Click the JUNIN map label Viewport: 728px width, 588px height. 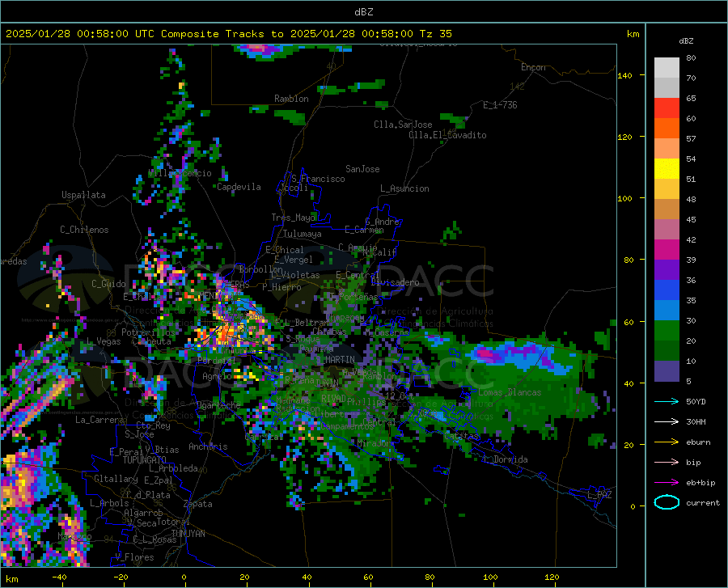[327, 383]
